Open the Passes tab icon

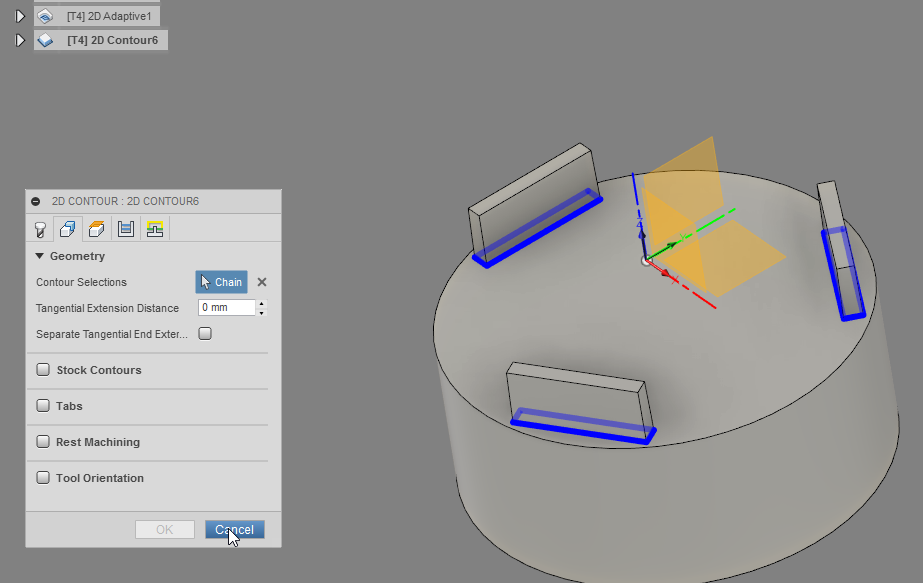(126, 229)
